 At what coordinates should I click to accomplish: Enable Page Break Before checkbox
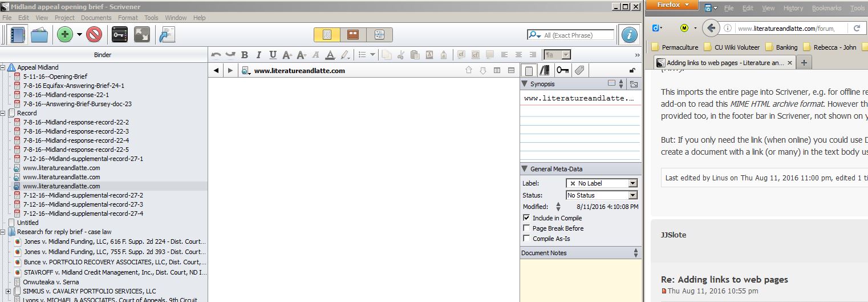click(526, 228)
